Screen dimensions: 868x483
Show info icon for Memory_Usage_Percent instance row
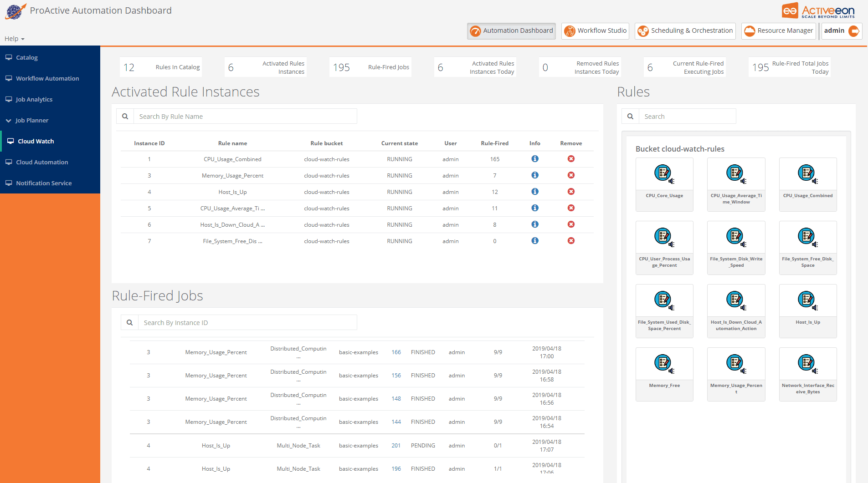[535, 175]
